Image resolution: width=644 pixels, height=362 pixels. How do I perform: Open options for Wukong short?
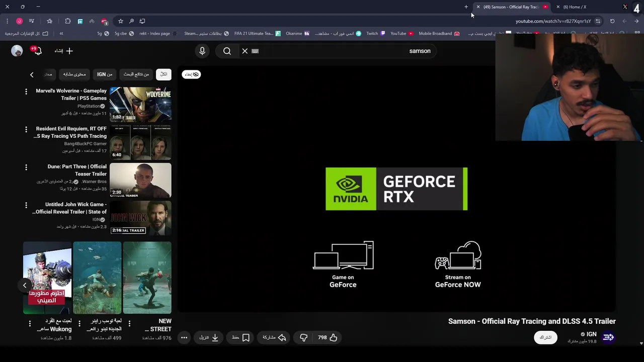click(30, 323)
